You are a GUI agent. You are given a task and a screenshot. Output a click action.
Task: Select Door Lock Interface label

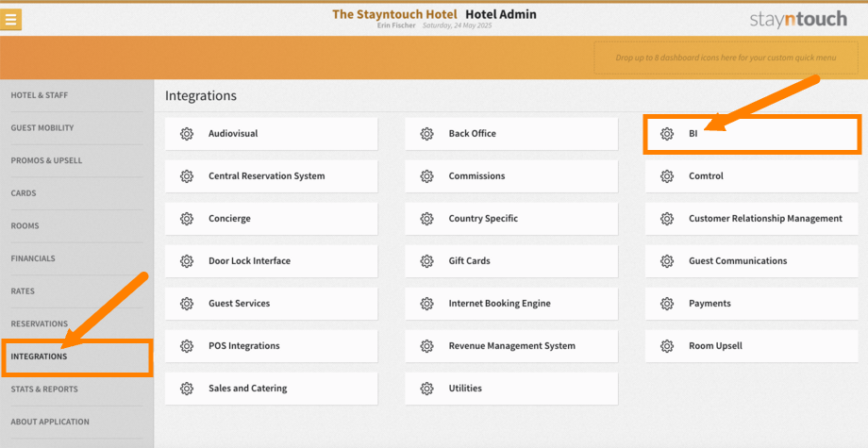point(249,260)
